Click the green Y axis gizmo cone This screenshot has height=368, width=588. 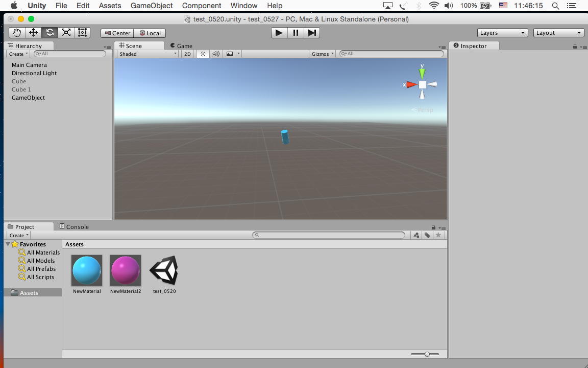click(x=422, y=73)
